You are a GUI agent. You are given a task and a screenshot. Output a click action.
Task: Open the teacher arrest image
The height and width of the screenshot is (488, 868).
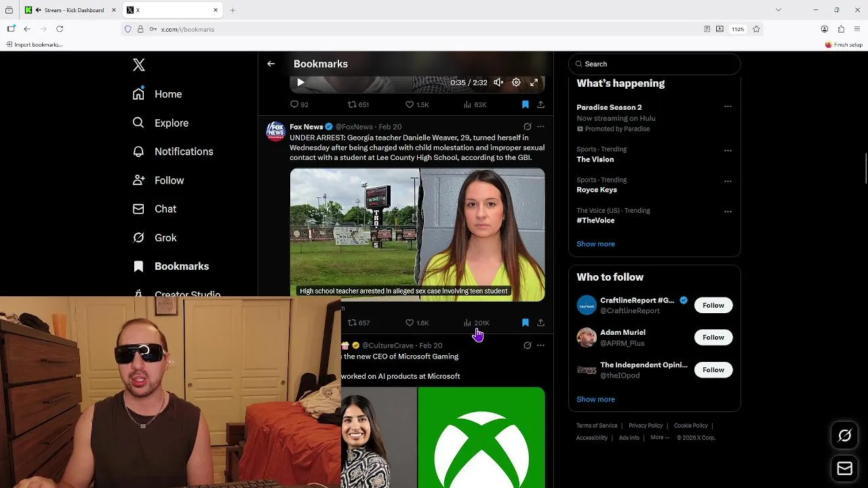[x=417, y=235]
